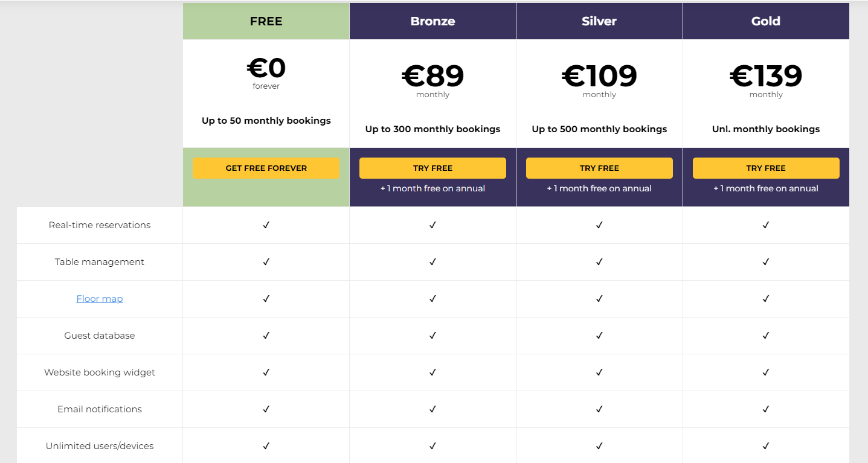868x463 pixels.
Task: Click the Website booking widget checkmark under Bronze
Action: coord(432,372)
